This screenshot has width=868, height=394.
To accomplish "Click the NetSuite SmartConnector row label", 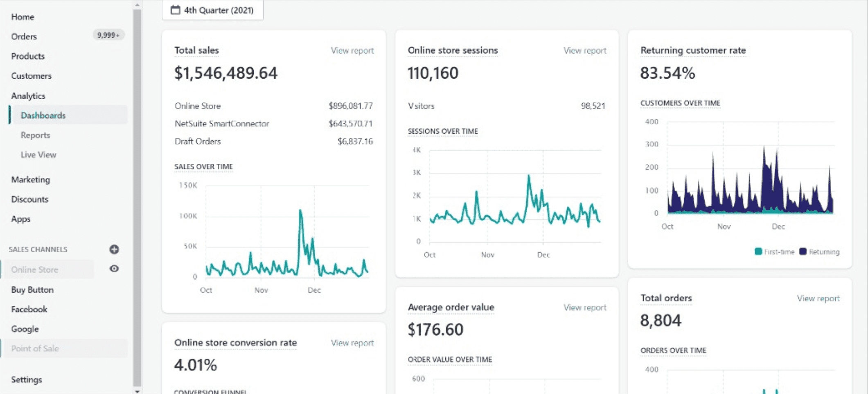I will (222, 124).
